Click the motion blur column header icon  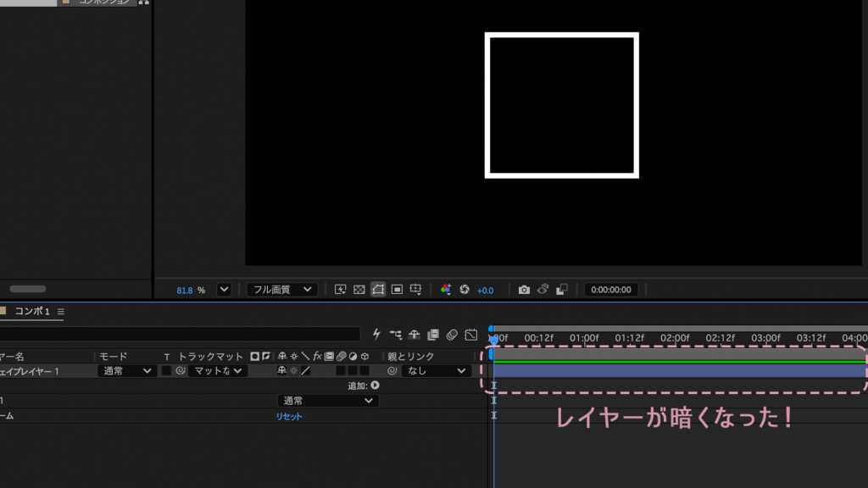tap(341, 357)
